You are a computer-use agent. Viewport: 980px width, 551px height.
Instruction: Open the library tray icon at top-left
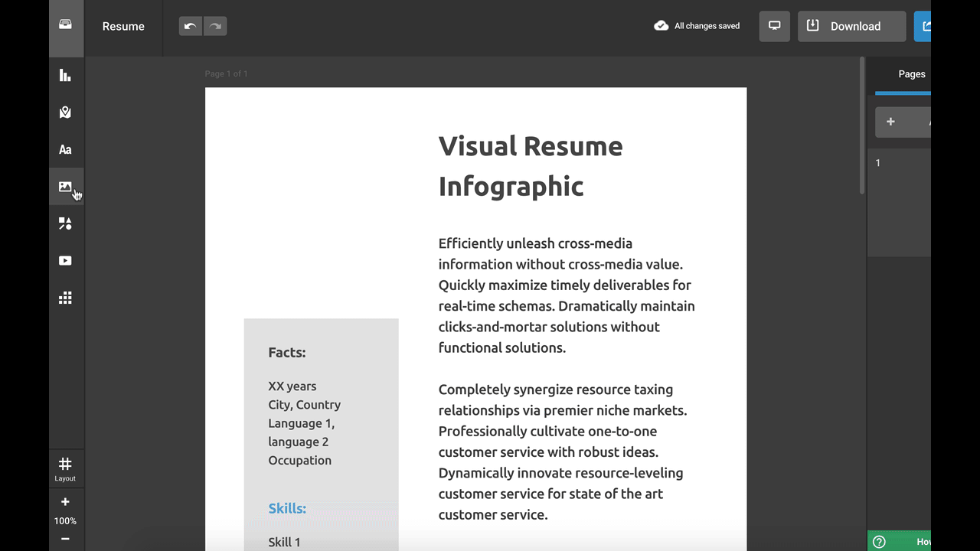click(65, 25)
